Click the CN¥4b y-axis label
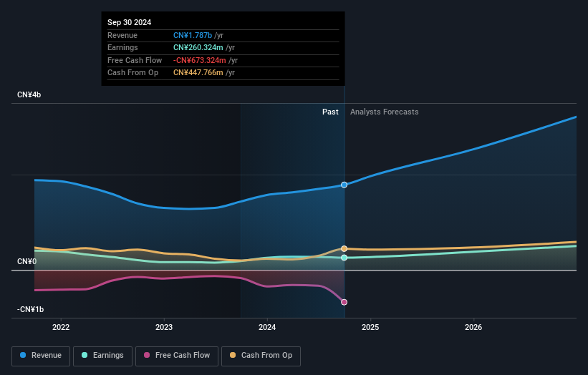 (x=29, y=94)
